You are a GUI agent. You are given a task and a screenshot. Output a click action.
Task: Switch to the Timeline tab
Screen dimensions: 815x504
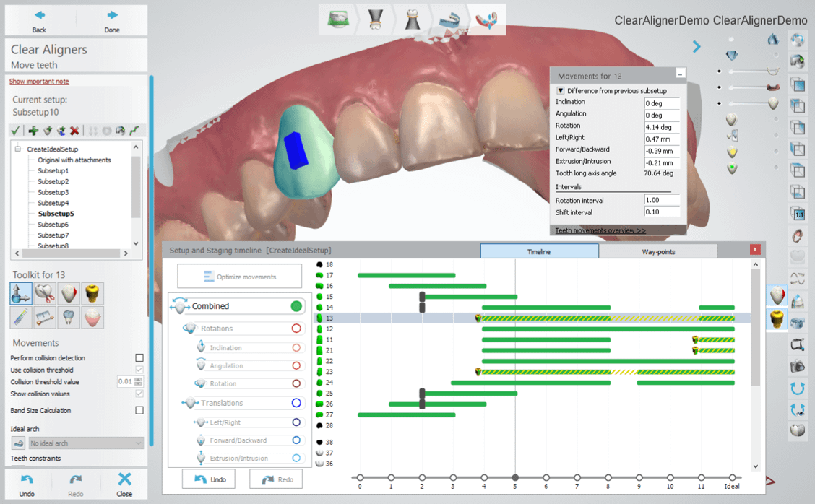pyautogui.click(x=539, y=251)
